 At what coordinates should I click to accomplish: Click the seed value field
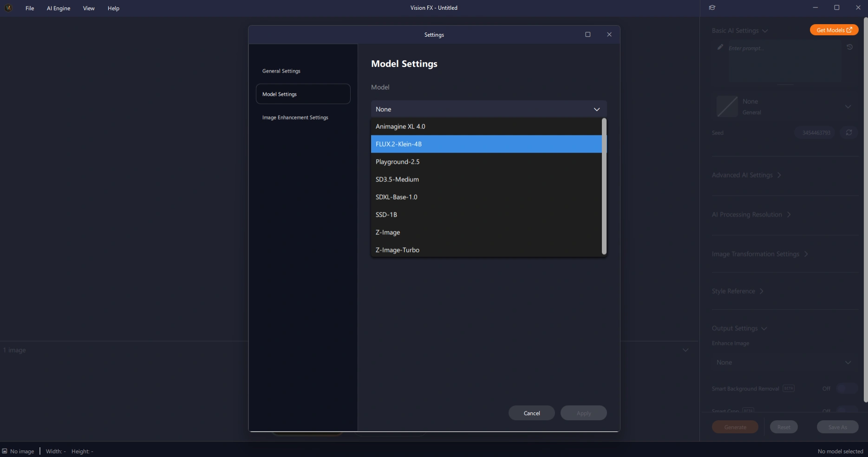click(x=816, y=132)
